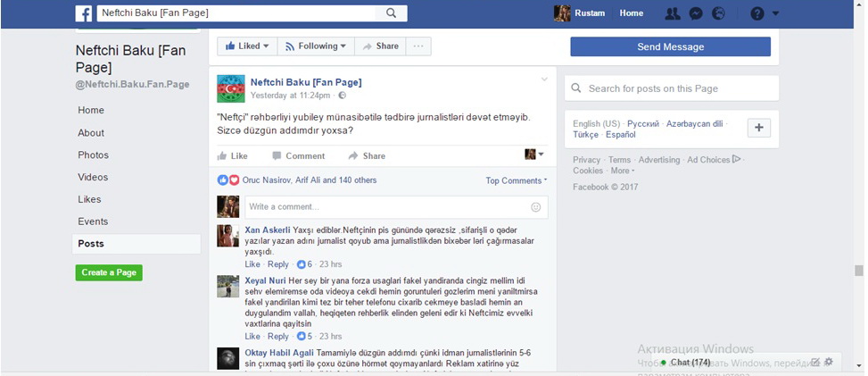Like Xeyal Nuri's comment
The height and width of the screenshot is (376, 868).
coord(252,336)
